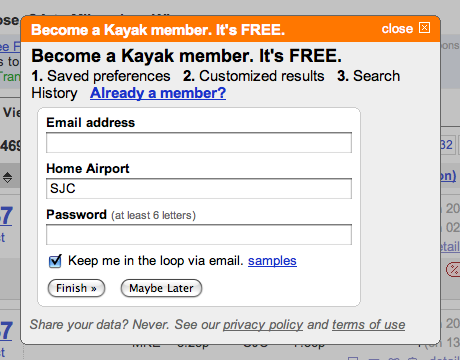Open the "samples" email link
The height and width of the screenshot is (360, 460).
[x=272, y=261]
